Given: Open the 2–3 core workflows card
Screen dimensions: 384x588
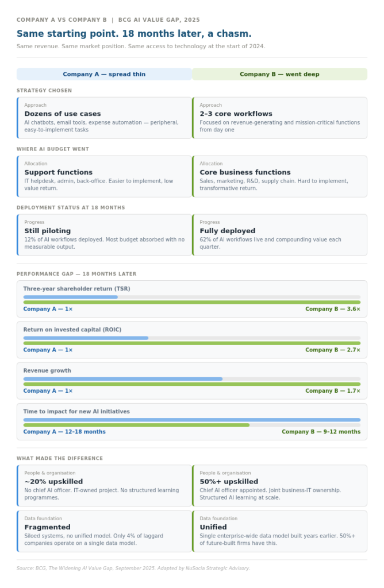Looking at the screenshot, I should coord(279,118).
